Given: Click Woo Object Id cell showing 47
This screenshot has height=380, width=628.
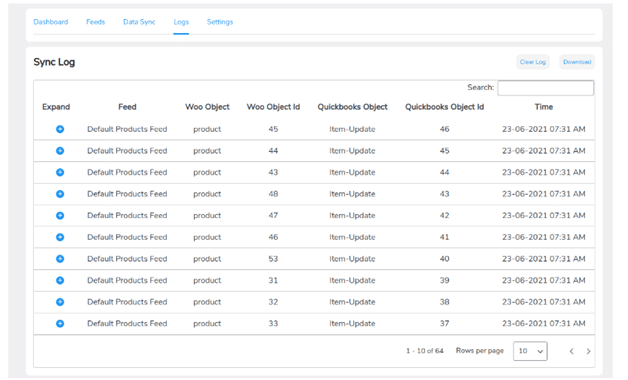Looking at the screenshot, I should tap(273, 215).
